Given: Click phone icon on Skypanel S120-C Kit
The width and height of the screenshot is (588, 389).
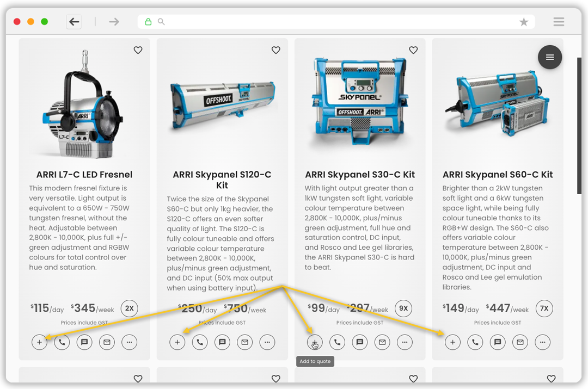Looking at the screenshot, I should [200, 342].
